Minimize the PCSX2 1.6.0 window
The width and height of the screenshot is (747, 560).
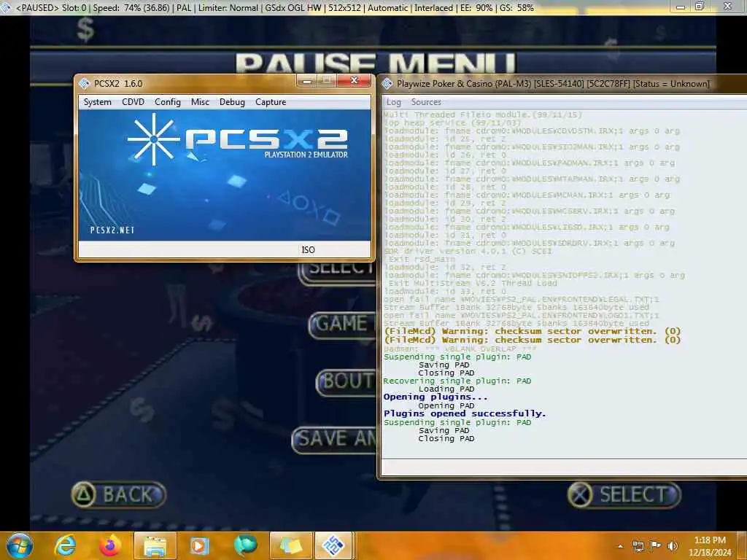[307, 81]
